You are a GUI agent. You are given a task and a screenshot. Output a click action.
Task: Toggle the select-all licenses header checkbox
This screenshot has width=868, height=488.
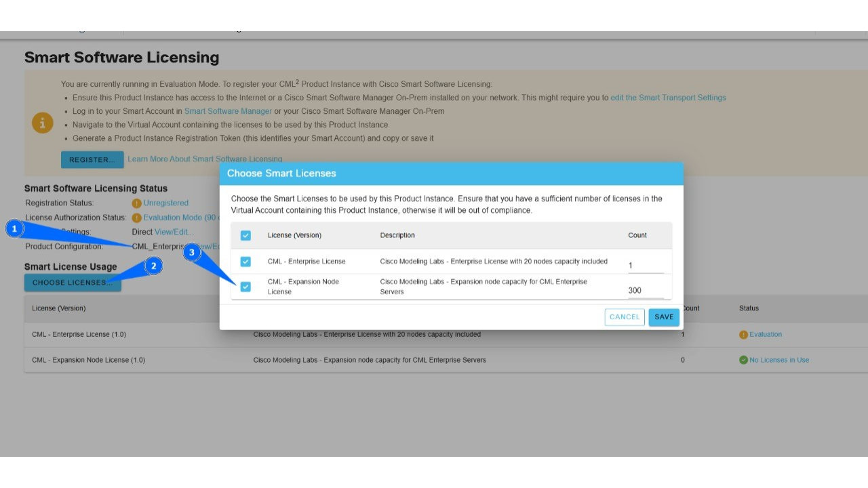(x=245, y=235)
